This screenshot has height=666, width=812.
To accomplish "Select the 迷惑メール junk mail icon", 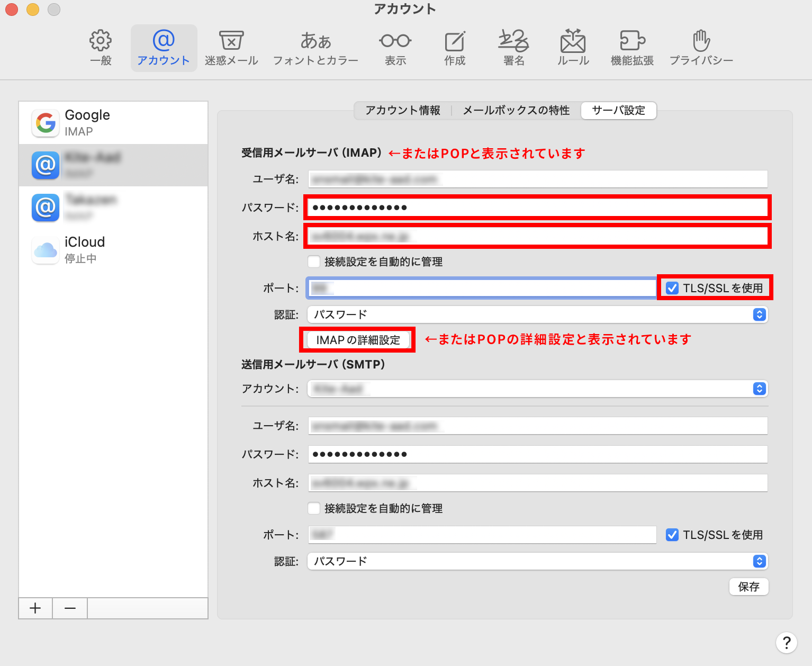I will (x=231, y=48).
